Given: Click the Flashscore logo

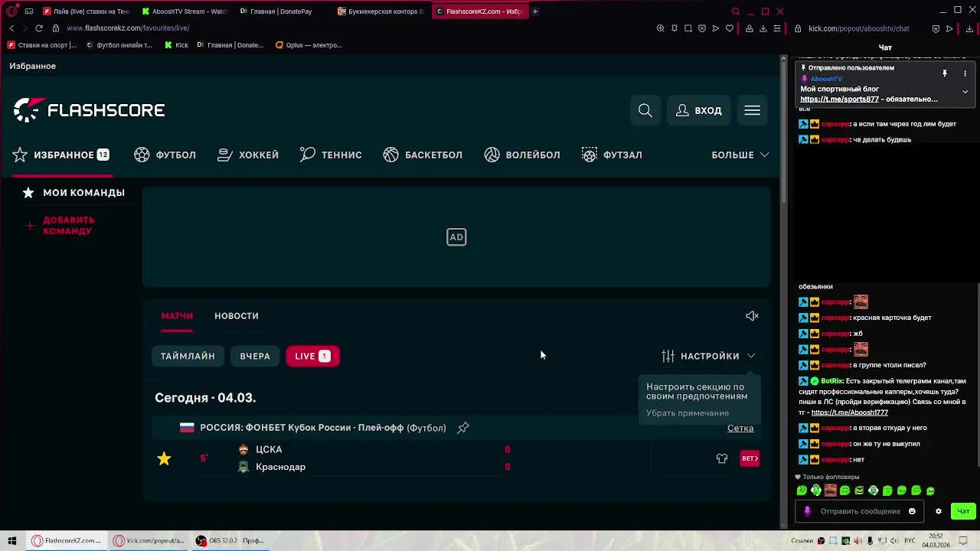Looking at the screenshot, I should (x=89, y=110).
